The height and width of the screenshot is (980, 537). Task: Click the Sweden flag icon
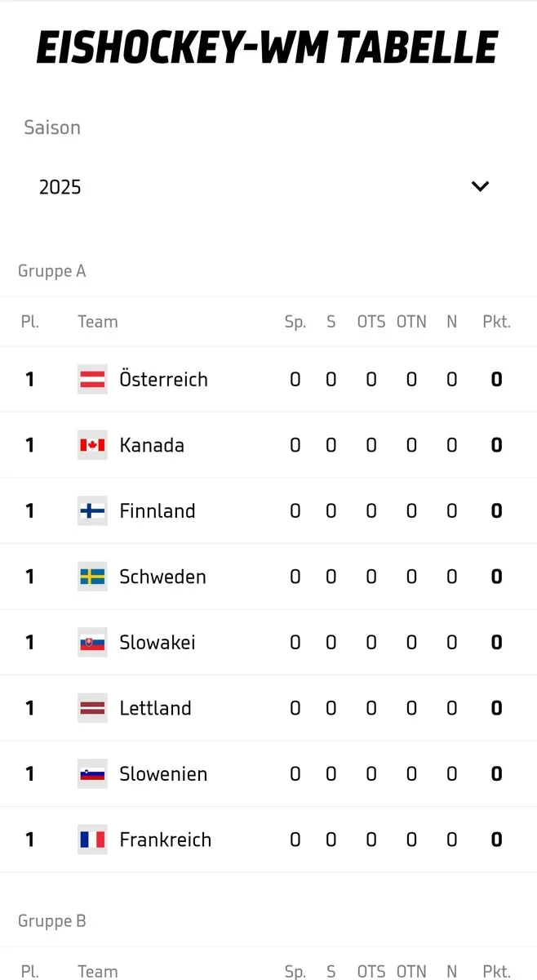(92, 577)
